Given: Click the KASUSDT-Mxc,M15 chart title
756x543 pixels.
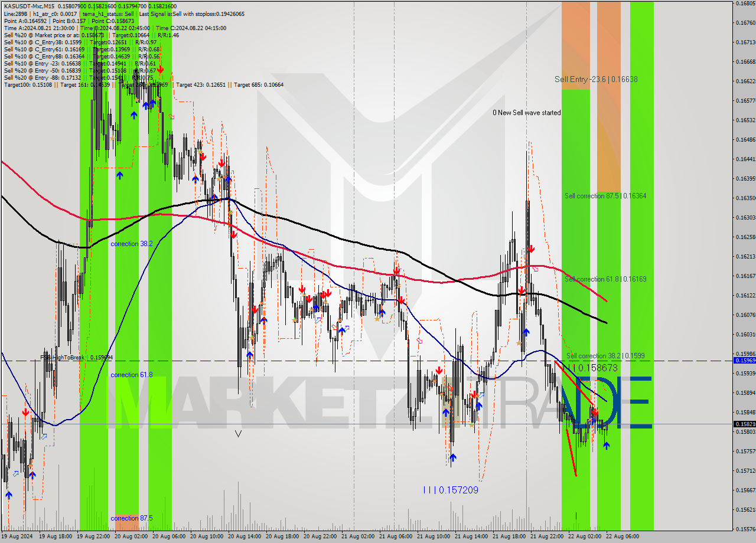Looking at the screenshot, I should click(x=29, y=6).
